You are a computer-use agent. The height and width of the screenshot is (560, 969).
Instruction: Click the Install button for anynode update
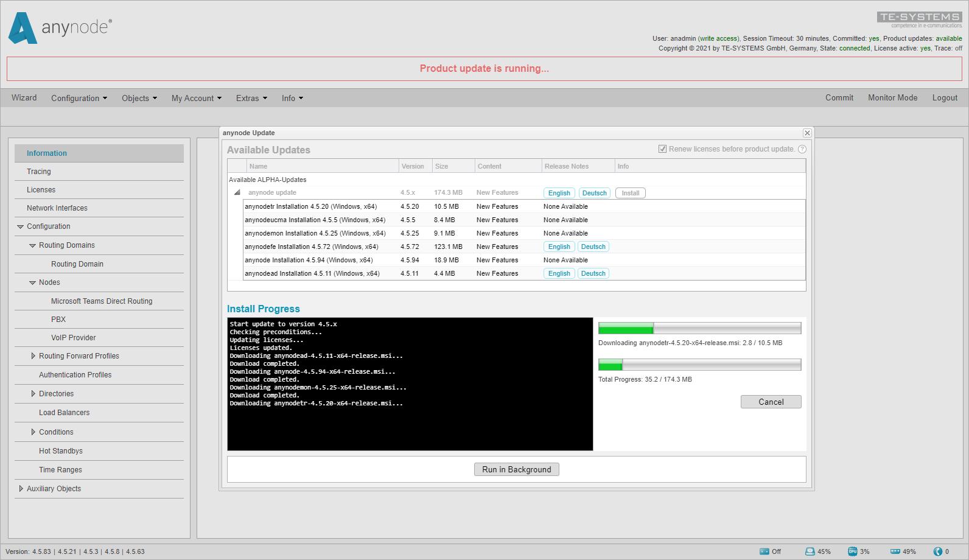630,193
